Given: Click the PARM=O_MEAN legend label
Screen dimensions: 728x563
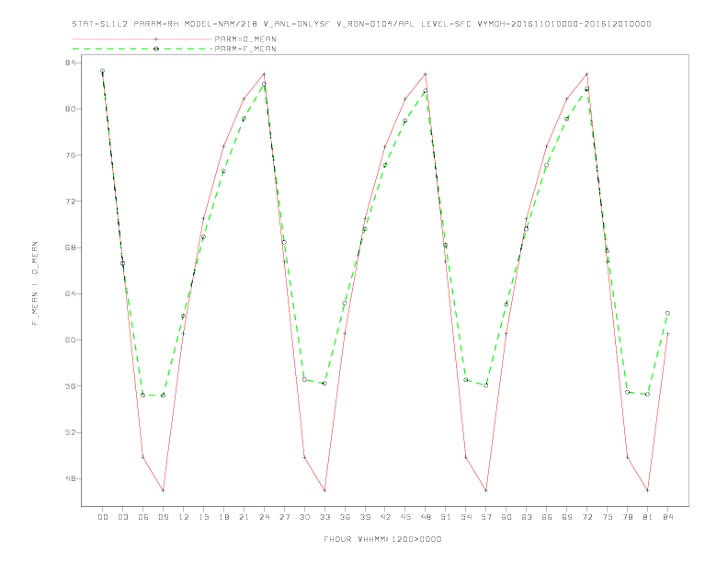Looking at the screenshot, I should point(245,39).
